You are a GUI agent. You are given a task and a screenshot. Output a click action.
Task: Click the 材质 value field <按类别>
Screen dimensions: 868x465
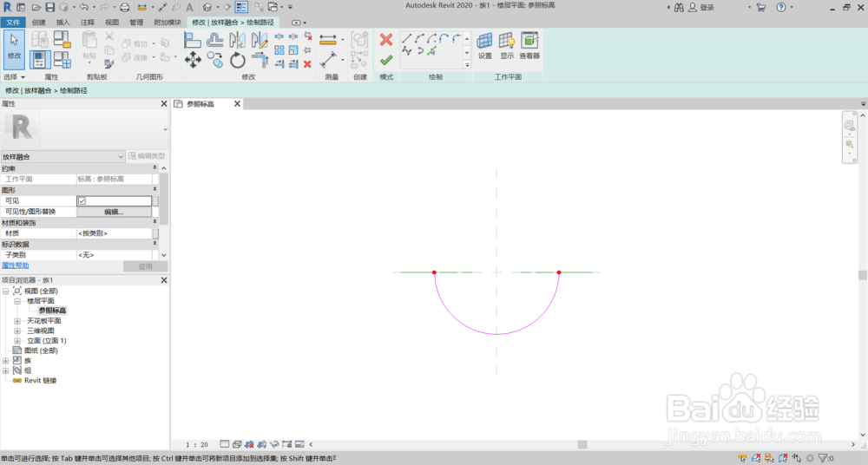(x=114, y=233)
